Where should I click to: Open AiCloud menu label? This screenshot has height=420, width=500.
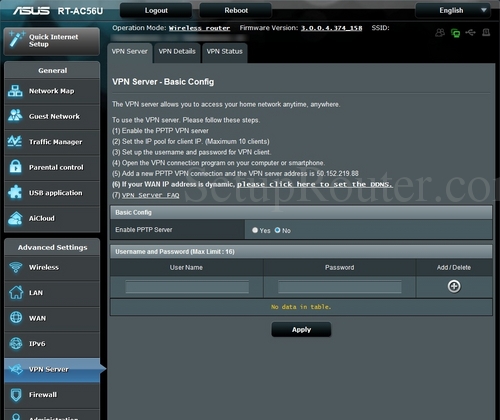tap(42, 218)
